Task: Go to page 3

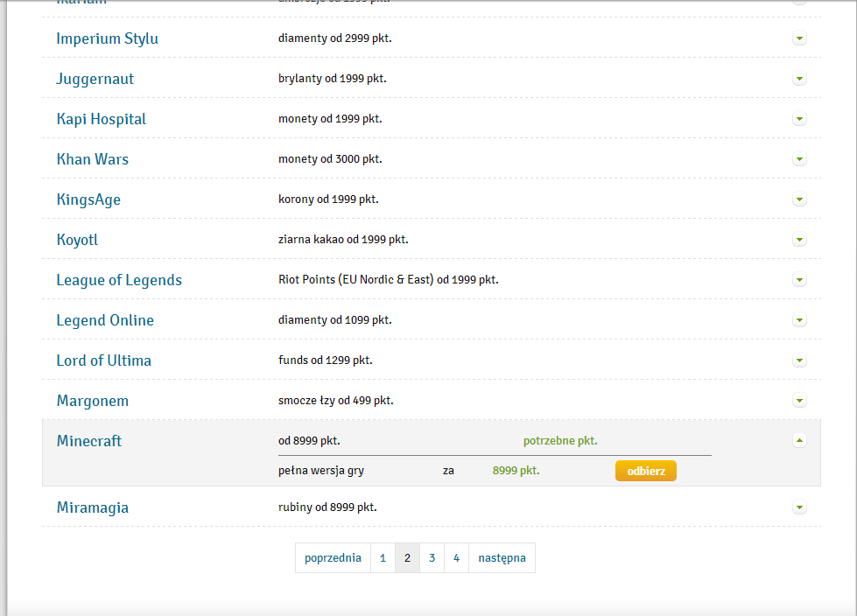Action: point(432,557)
